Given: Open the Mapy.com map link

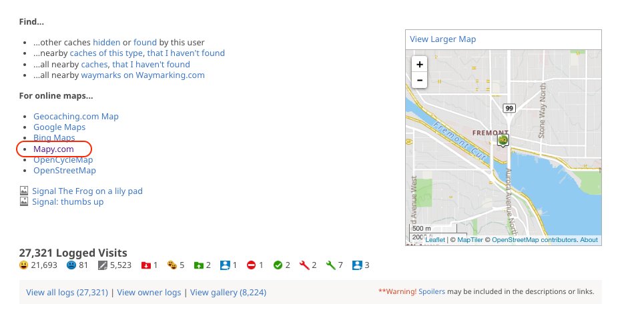Looking at the screenshot, I should coord(53,149).
